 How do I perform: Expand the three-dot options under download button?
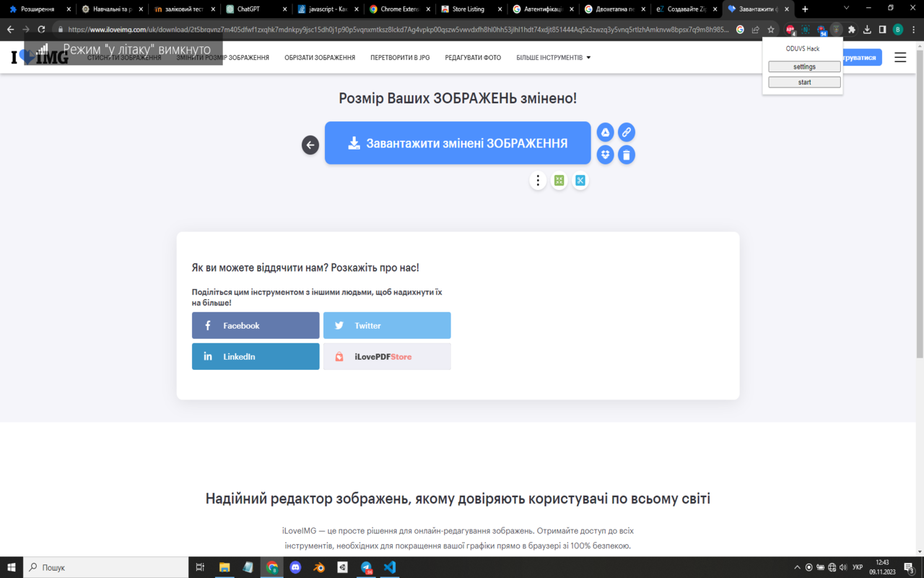click(538, 181)
